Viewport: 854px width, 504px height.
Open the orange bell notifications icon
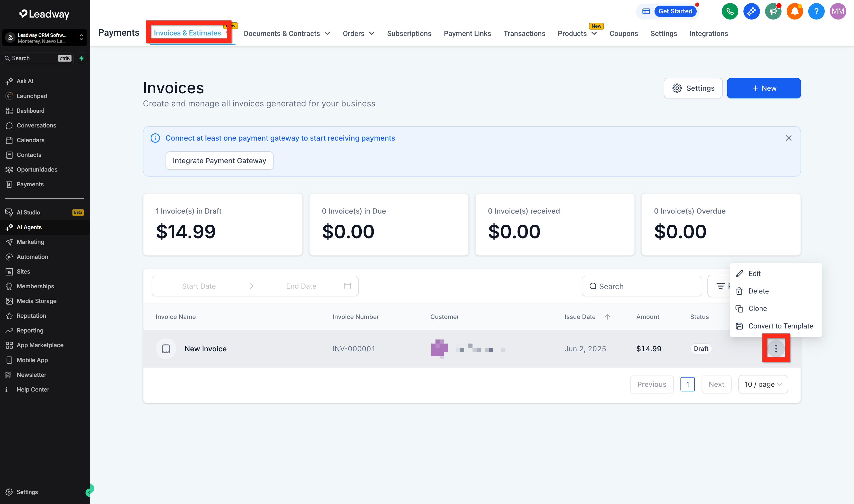[x=795, y=11]
